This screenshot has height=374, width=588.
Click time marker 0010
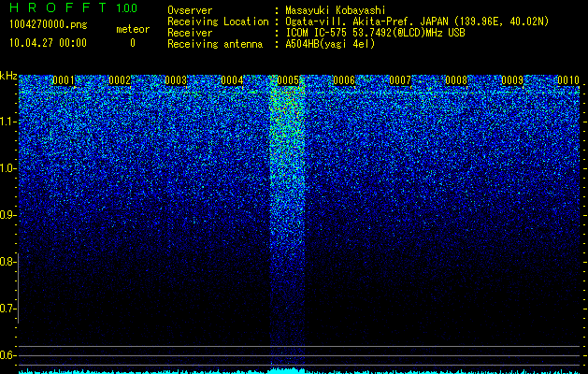(568, 79)
